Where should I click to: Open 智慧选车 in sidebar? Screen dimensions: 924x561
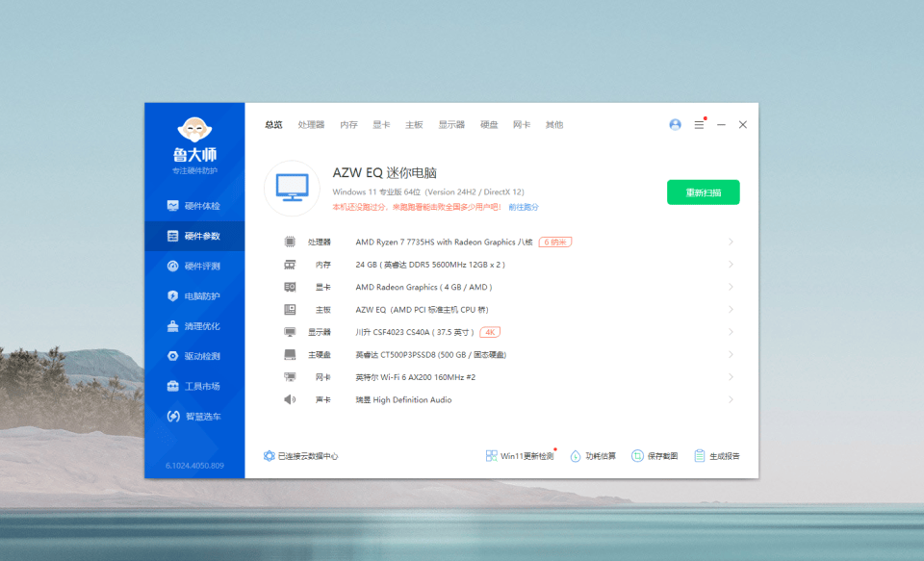194,417
